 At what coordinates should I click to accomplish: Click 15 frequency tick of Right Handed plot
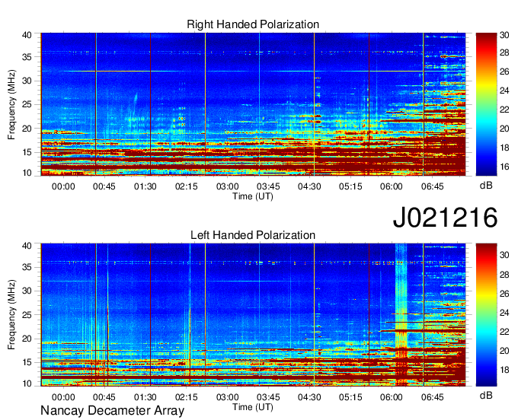tap(27, 152)
